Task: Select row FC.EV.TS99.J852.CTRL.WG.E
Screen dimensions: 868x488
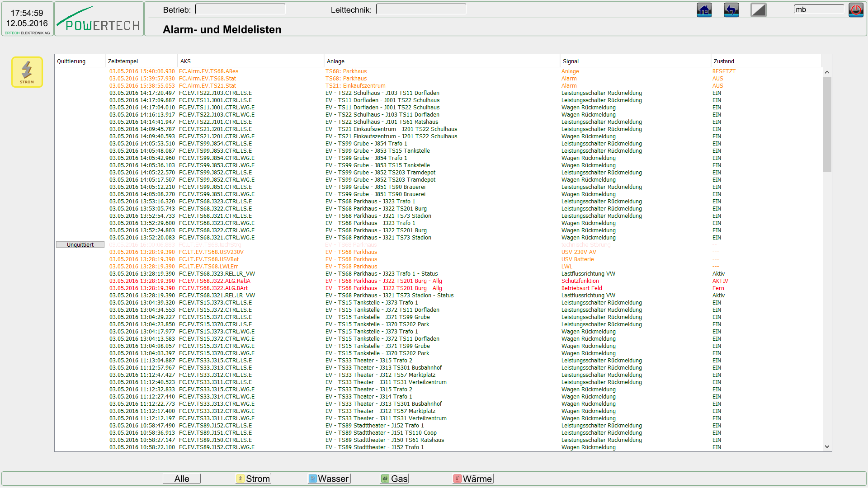Action: pyautogui.click(x=439, y=180)
